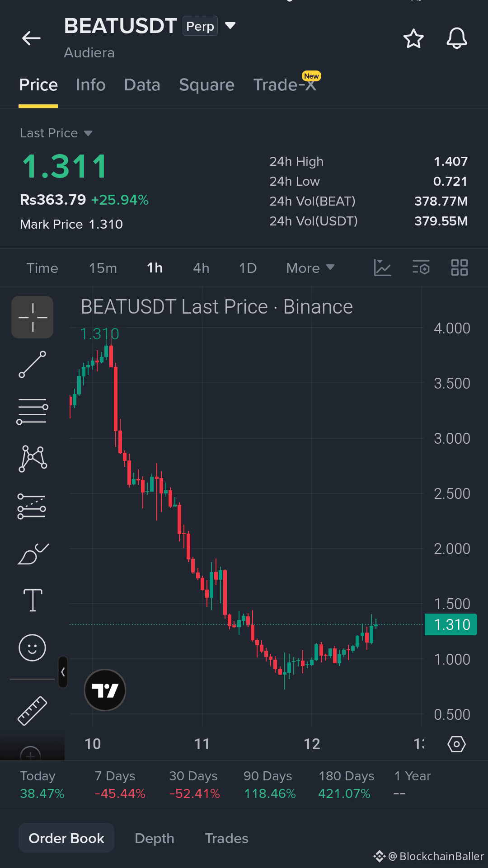The image size is (488, 868).
Task: Click the date label 12 on time axis
Action: click(312, 744)
